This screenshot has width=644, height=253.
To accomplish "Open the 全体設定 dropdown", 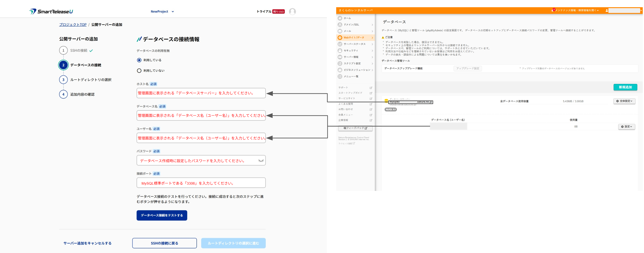I will (x=624, y=101).
